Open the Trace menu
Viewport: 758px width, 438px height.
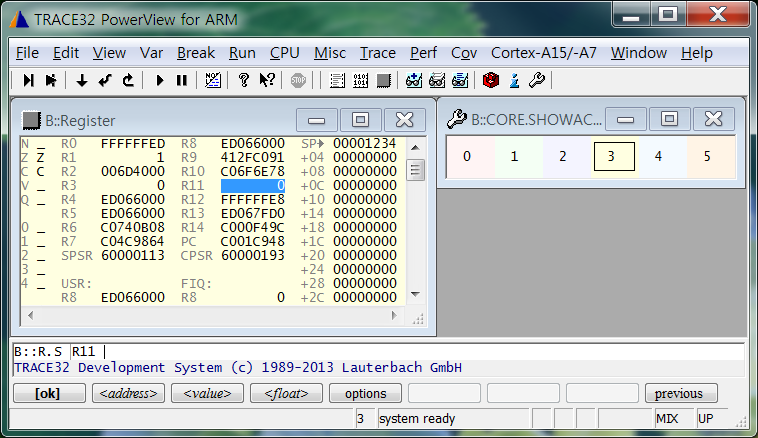click(378, 53)
